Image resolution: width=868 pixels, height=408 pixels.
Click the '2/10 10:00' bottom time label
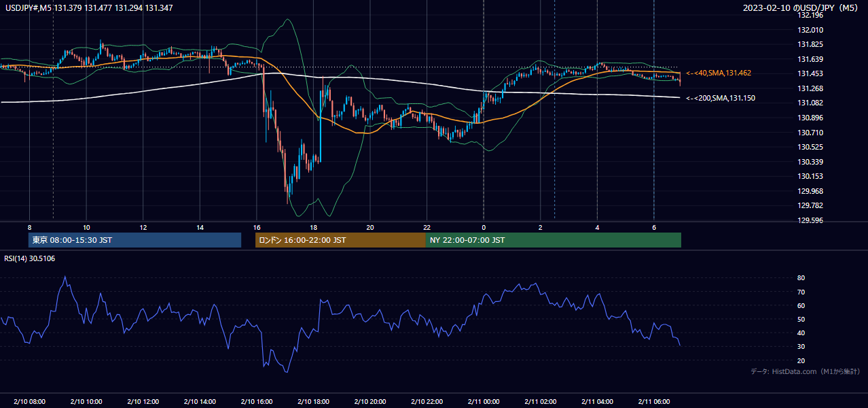click(x=86, y=402)
